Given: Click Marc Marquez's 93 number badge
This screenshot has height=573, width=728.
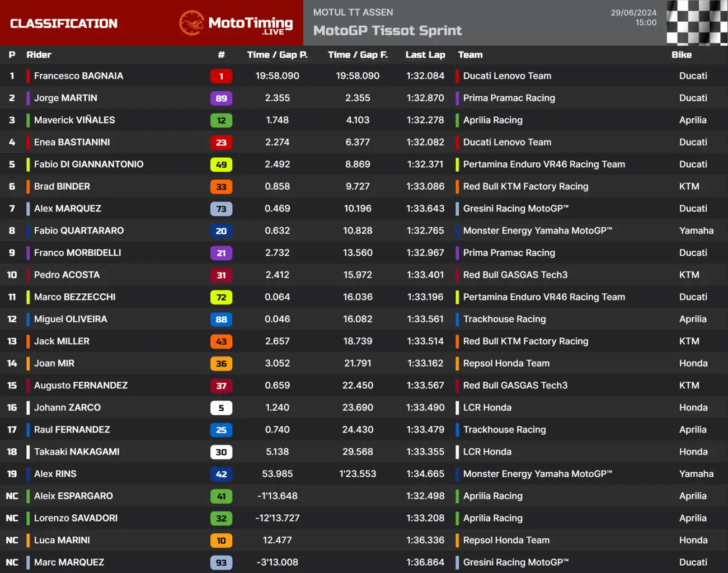Looking at the screenshot, I should click(x=221, y=563).
